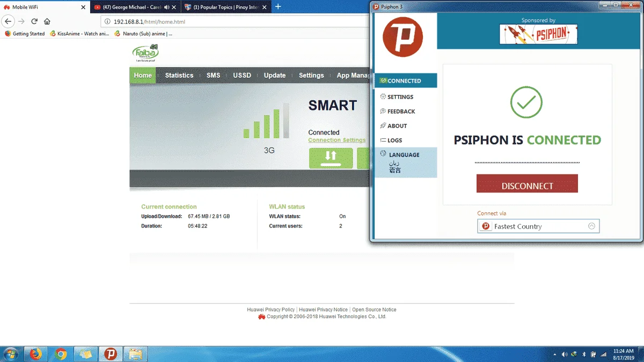Open Psiphon ABOUT section
644x362 pixels.
click(393, 126)
